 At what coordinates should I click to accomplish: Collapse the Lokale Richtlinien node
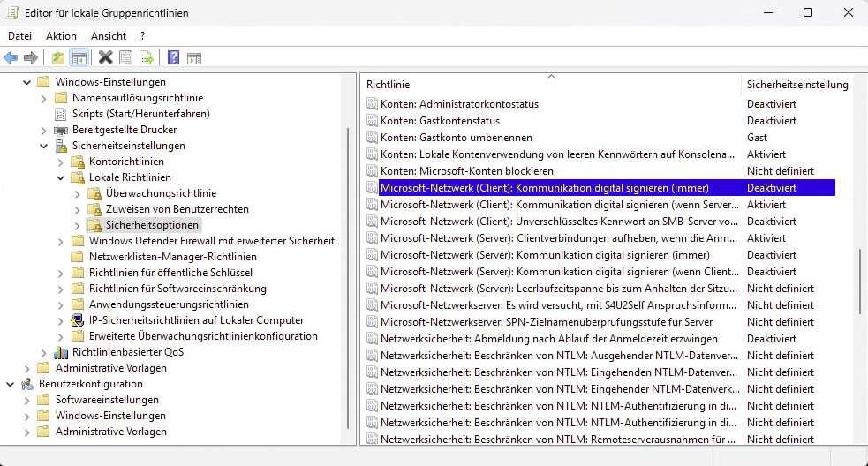click(61, 177)
